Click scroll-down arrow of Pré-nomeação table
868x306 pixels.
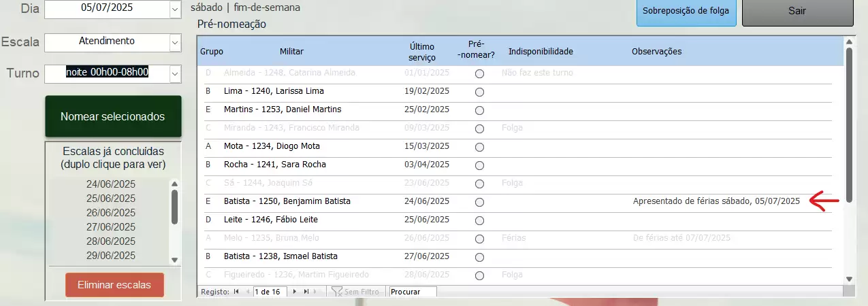pyautogui.click(x=849, y=279)
